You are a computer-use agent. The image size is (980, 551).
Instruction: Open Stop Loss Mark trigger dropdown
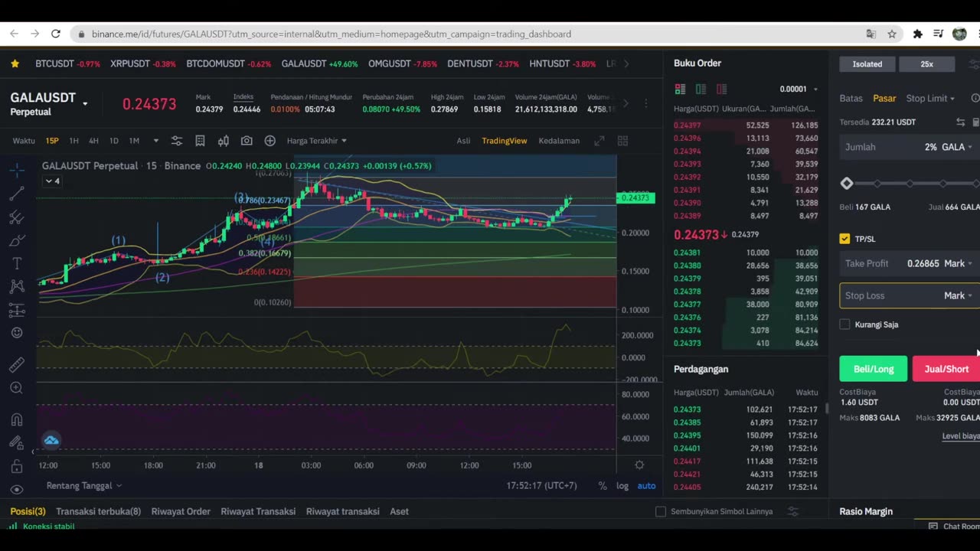pyautogui.click(x=959, y=295)
